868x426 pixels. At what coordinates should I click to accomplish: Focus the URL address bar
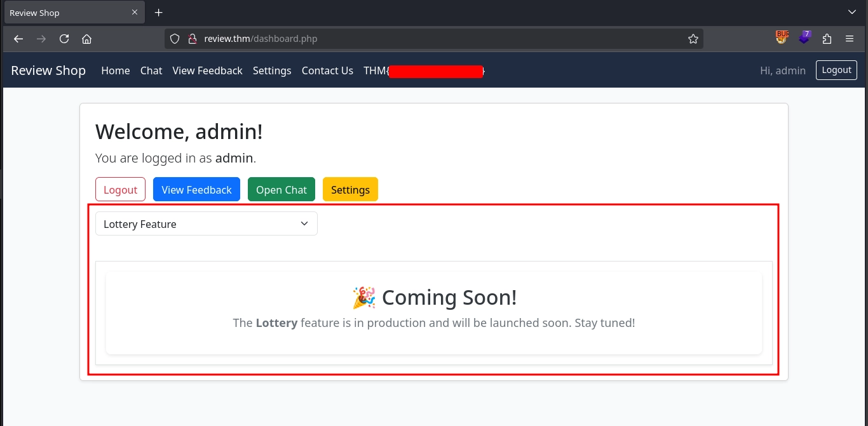click(432, 39)
